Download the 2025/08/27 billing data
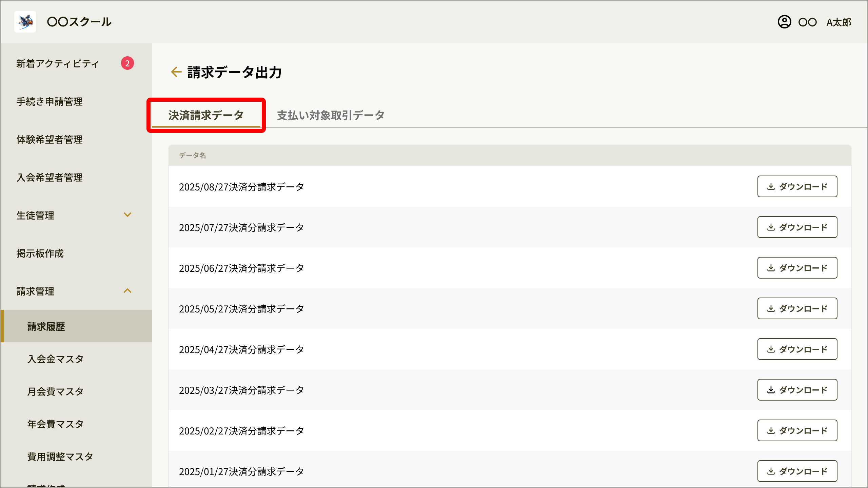868x488 pixels. click(x=797, y=186)
